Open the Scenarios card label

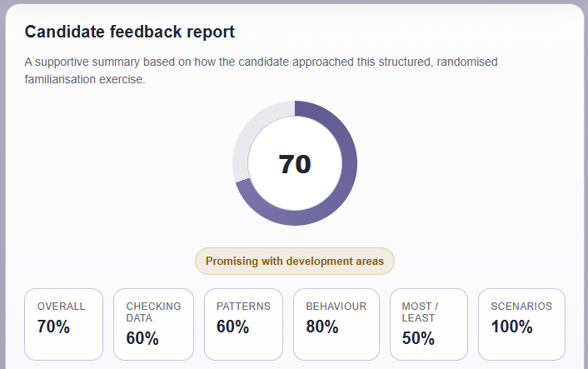(x=521, y=307)
